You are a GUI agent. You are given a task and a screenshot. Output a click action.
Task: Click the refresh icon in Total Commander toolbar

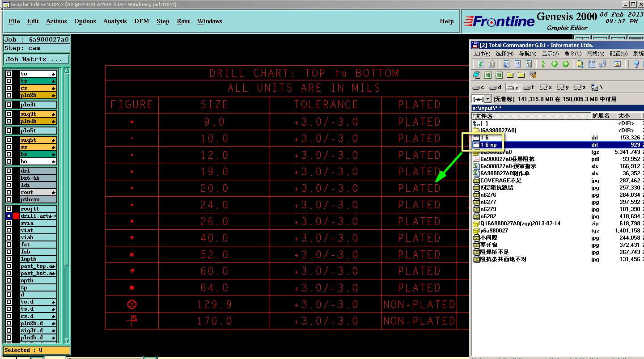coord(480,64)
